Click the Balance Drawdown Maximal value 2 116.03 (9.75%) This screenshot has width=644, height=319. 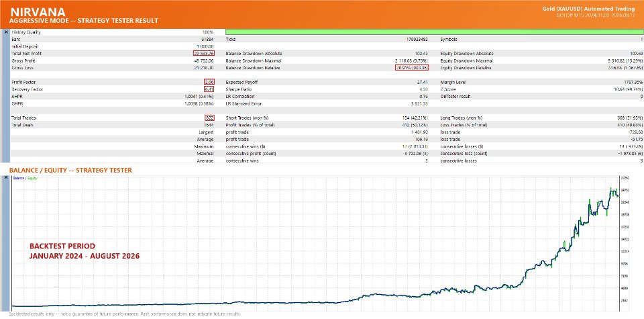tap(411, 60)
